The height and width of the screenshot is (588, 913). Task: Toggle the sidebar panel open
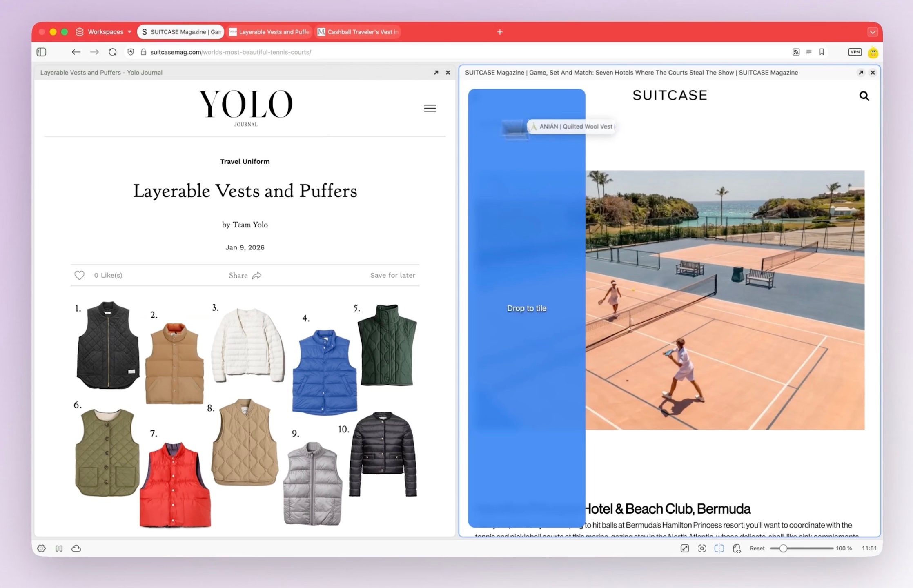[x=41, y=52]
